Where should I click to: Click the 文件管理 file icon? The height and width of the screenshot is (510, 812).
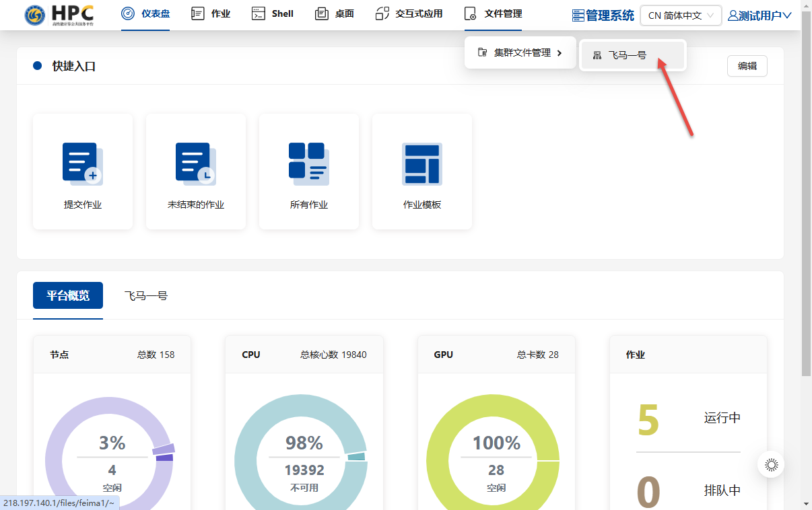coord(471,13)
